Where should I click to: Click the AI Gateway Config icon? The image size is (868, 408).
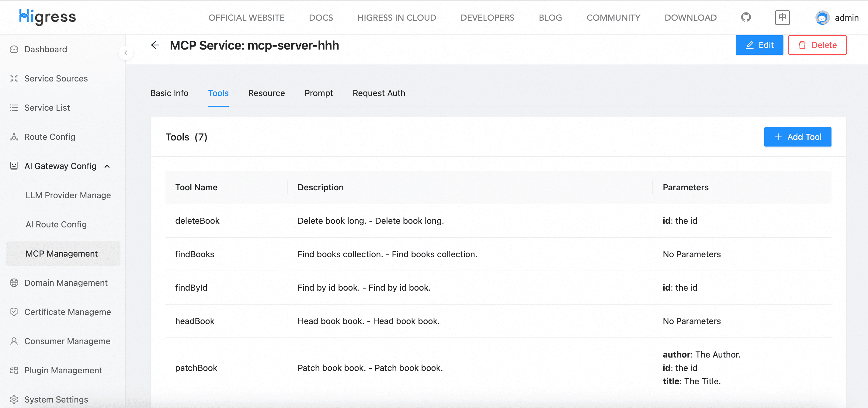pos(14,166)
